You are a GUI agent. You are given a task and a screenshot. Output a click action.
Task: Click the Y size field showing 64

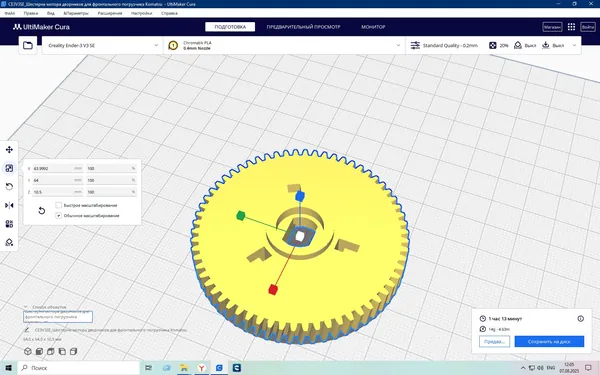[x=58, y=180]
